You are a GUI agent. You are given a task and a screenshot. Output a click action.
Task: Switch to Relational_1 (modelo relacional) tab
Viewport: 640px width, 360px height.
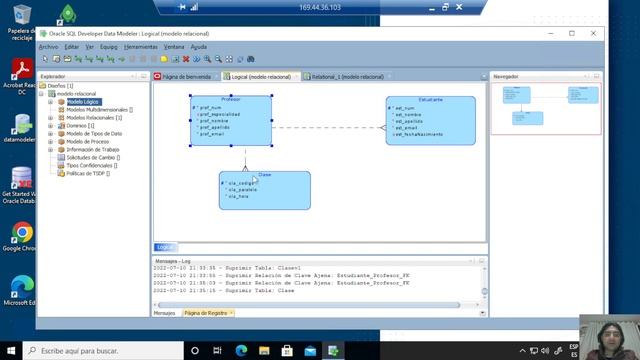click(x=347, y=77)
